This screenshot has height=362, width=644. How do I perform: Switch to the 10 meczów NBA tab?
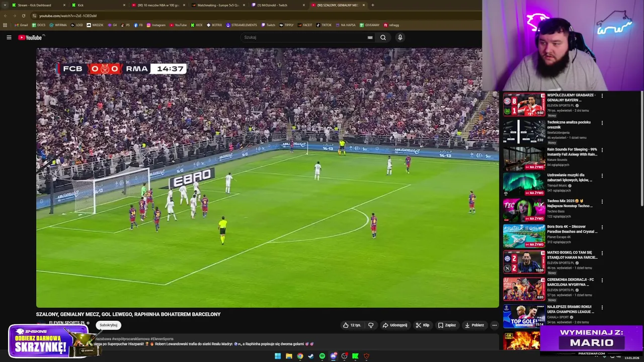[x=157, y=5]
